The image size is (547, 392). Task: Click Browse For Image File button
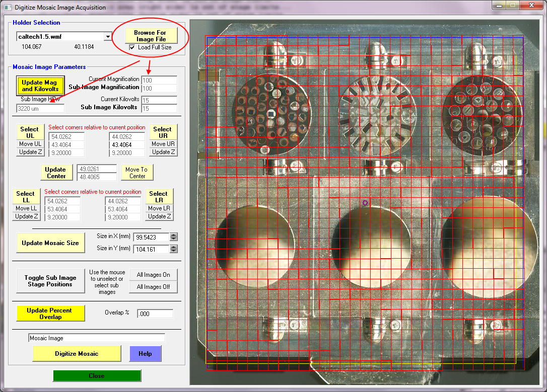point(151,35)
